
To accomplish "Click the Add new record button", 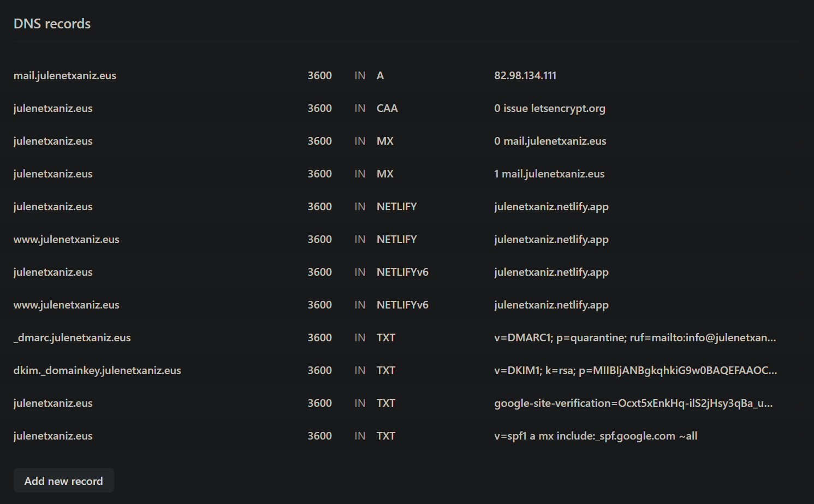I will (63, 481).
